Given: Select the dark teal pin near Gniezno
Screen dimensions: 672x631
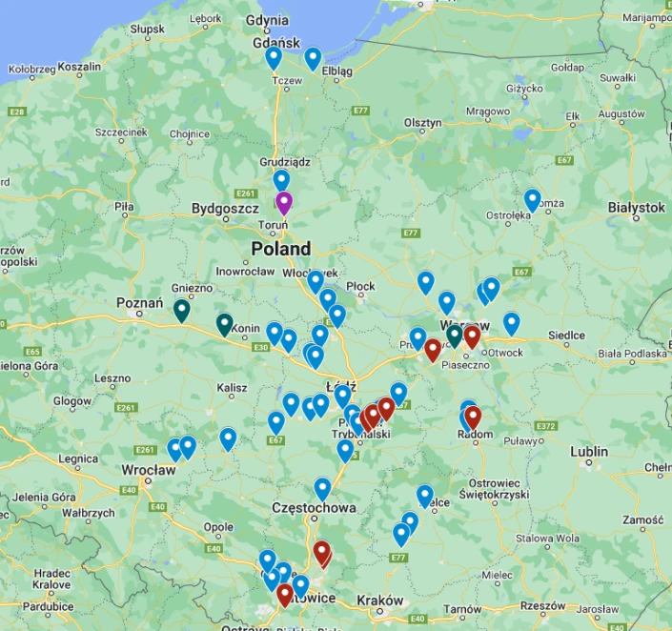Looking at the screenshot, I should [x=181, y=310].
